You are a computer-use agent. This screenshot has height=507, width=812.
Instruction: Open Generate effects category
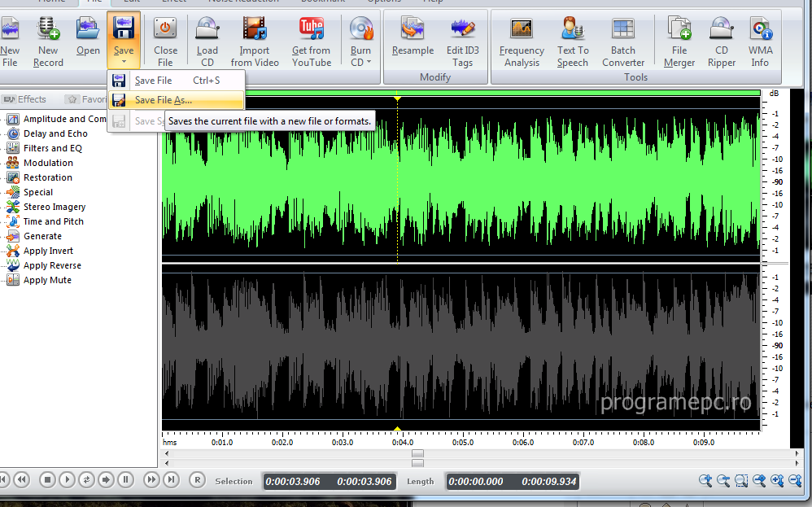pyautogui.click(x=34, y=236)
